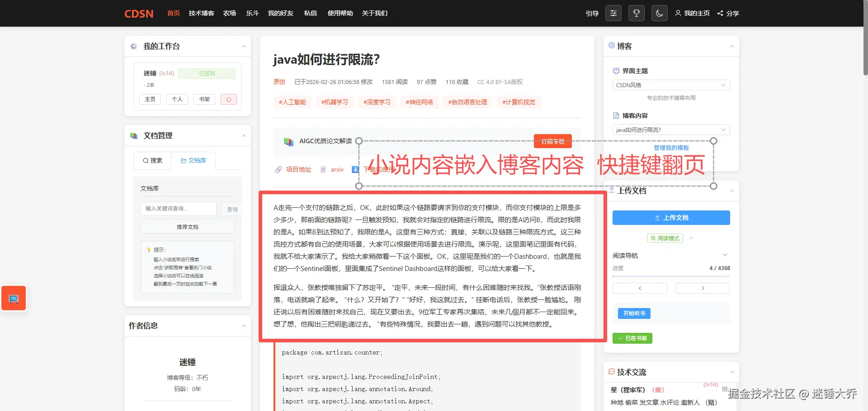Image resolution: width=868 pixels, height=411 pixels.
Task: Open the 博客内容 article dropdown
Action: pos(671,130)
